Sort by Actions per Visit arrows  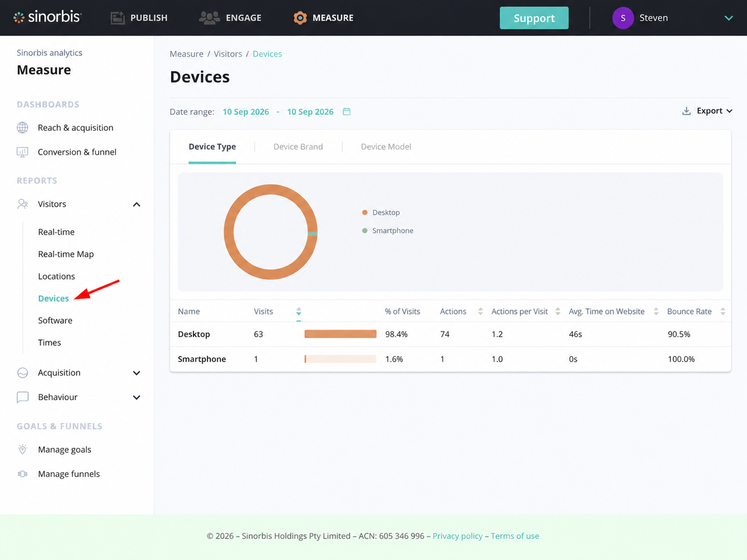pyautogui.click(x=558, y=311)
